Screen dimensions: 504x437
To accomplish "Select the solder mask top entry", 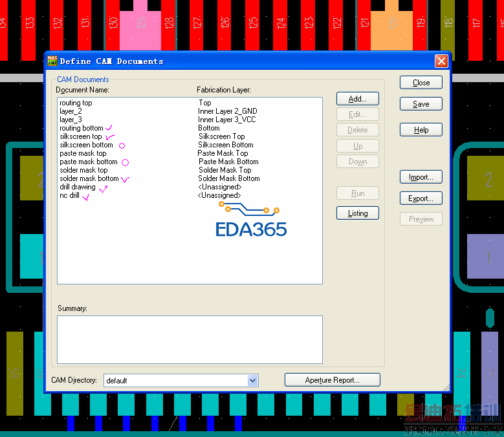I will coord(83,170).
